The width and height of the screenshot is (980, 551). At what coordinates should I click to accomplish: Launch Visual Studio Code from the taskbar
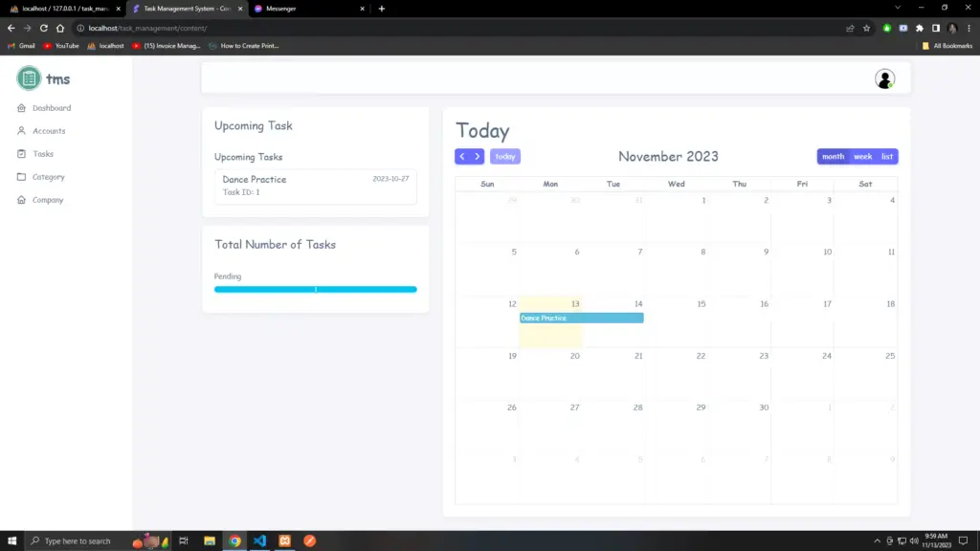[259, 540]
